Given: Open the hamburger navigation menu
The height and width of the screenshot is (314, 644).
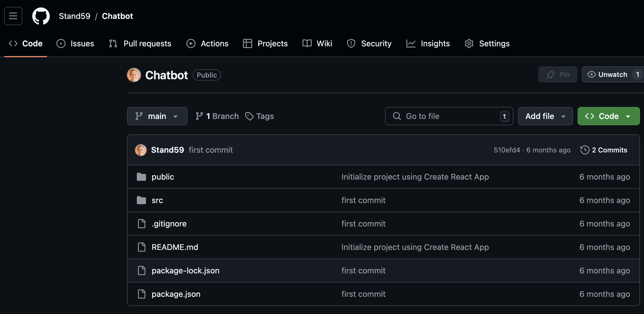Looking at the screenshot, I should (x=13, y=16).
